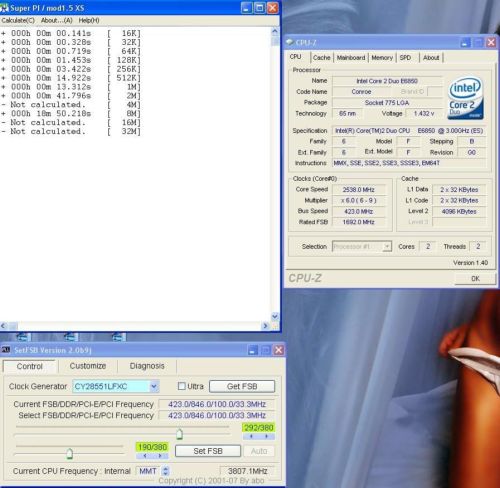Click the Set FSB button
Image resolution: width=500 pixels, height=488 pixels.
[208, 451]
